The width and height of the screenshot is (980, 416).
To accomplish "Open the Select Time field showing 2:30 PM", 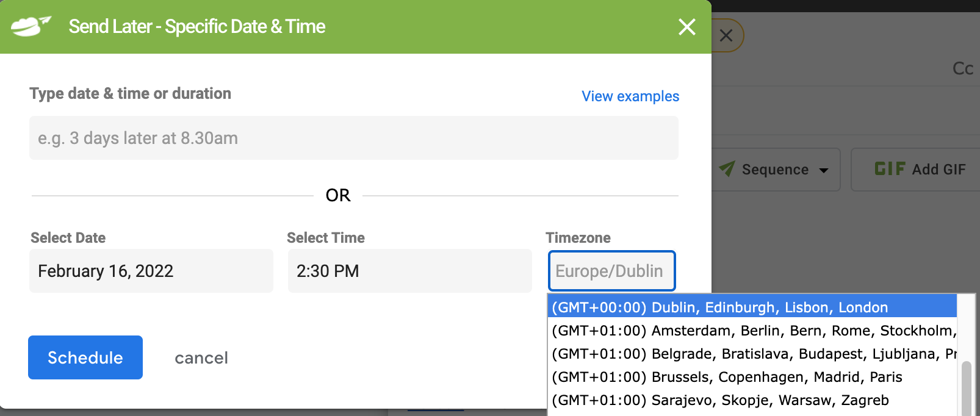I will tap(409, 271).
